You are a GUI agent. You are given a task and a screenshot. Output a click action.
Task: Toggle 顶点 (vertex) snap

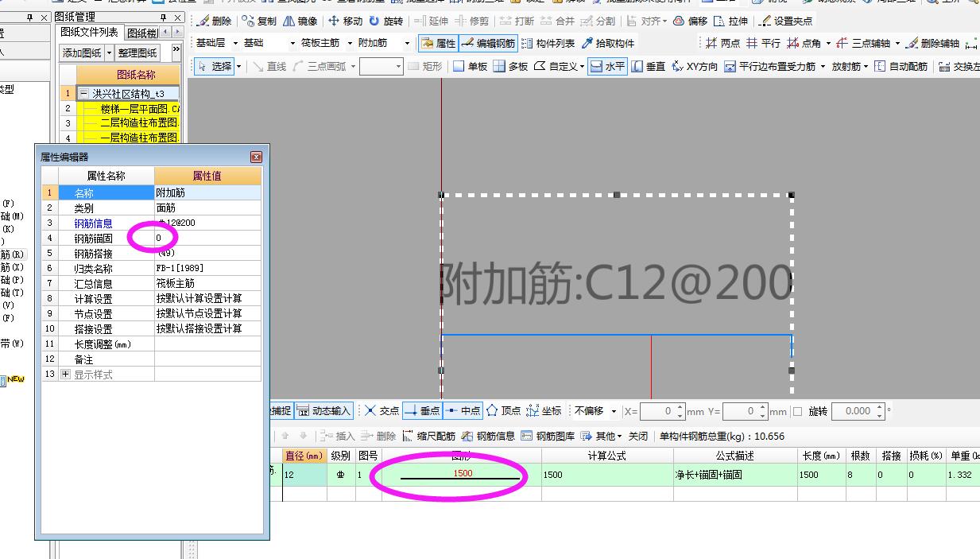coord(503,411)
